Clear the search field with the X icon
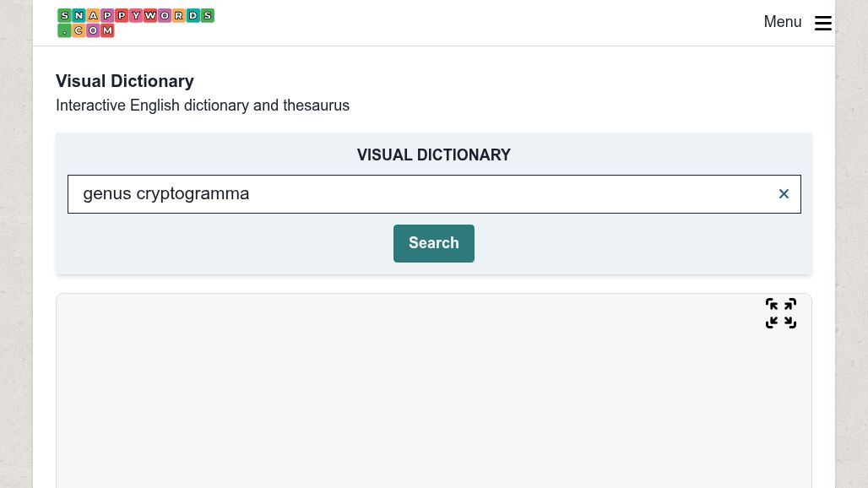This screenshot has height=488, width=868. pos(784,194)
